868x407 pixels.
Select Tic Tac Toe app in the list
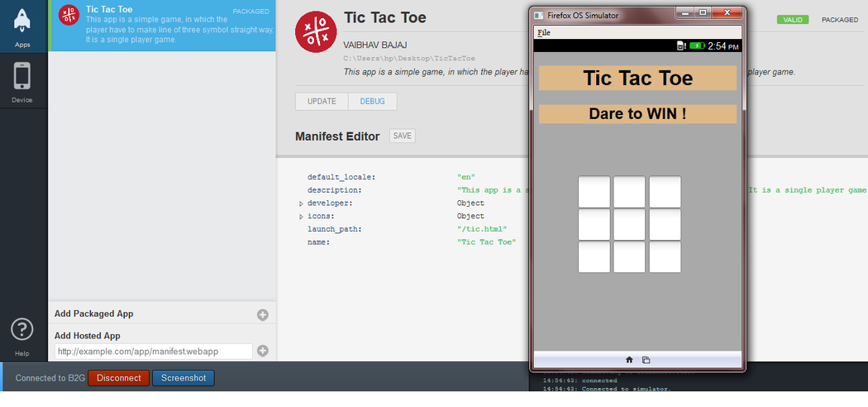tap(161, 26)
